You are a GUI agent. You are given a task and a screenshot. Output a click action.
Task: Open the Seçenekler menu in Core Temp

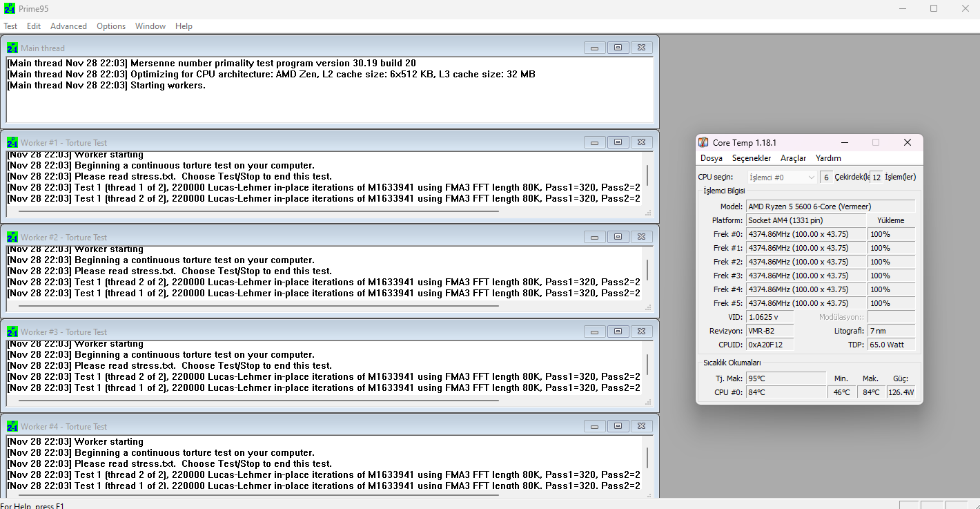[752, 158]
